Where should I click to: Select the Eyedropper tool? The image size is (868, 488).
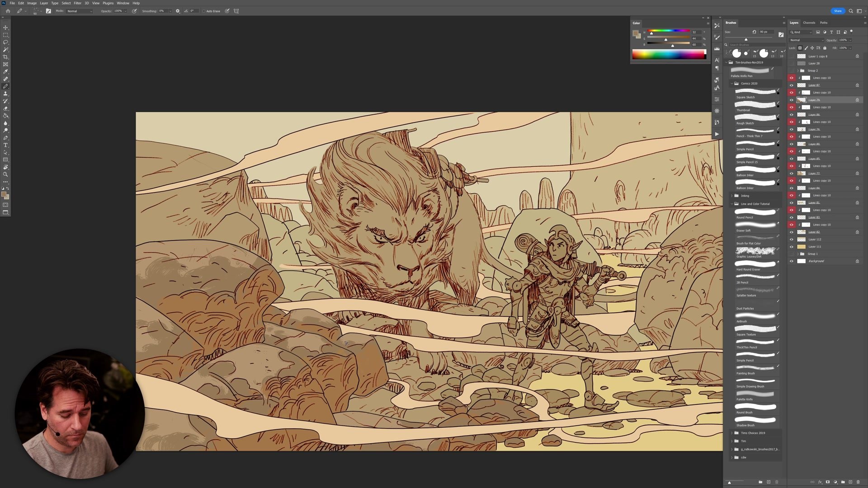coord(5,71)
